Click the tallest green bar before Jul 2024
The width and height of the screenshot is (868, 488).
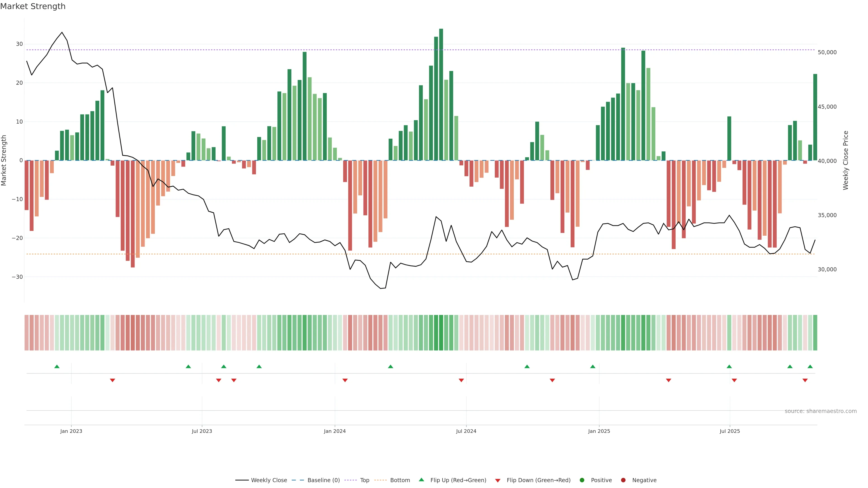[441, 94]
